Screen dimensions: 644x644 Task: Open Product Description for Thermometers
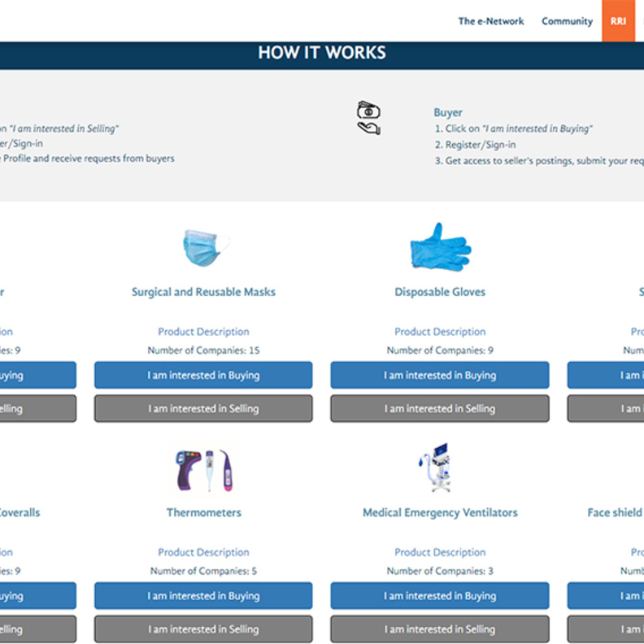(203, 552)
